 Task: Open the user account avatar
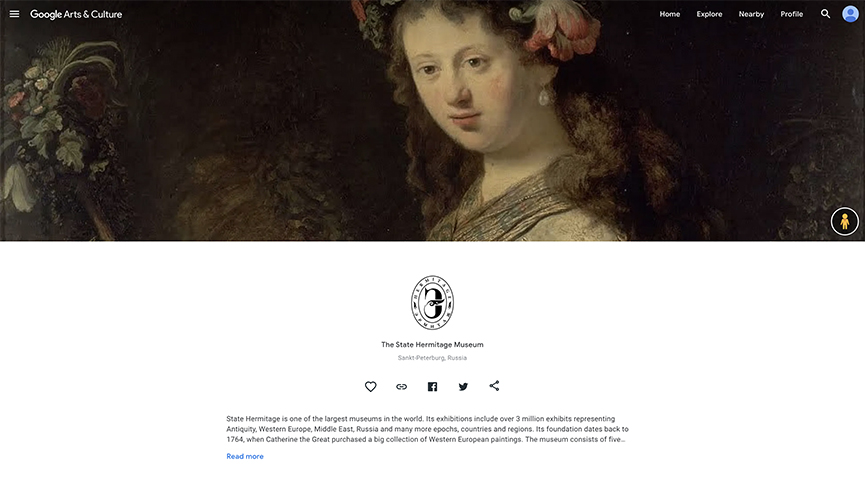pyautogui.click(x=850, y=14)
